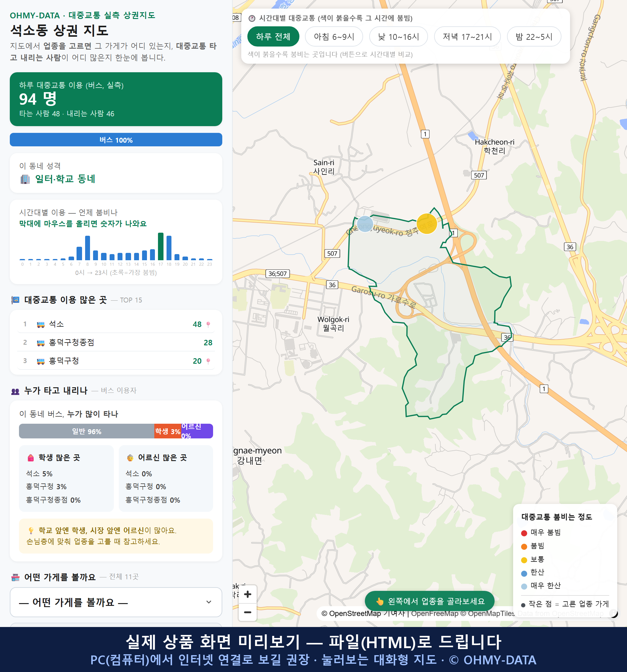Open the OpenMapTiles attribution link

(x=488, y=613)
